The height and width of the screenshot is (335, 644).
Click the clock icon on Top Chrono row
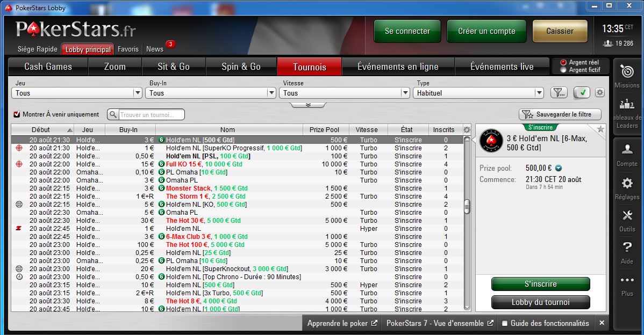(x=19, y=277)
